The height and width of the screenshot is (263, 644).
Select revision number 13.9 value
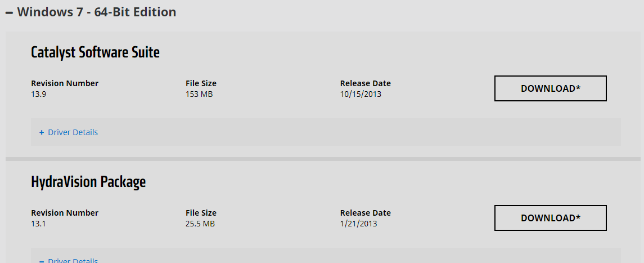point(38,94)
